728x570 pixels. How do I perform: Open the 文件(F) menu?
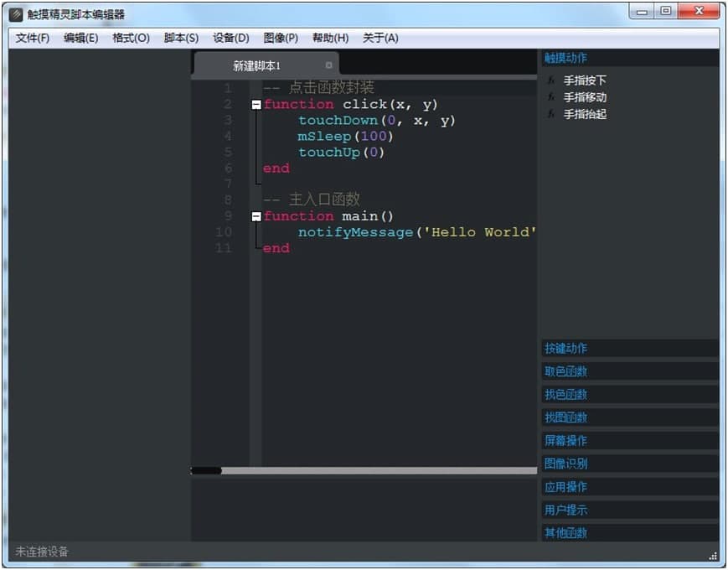(33, 38)
